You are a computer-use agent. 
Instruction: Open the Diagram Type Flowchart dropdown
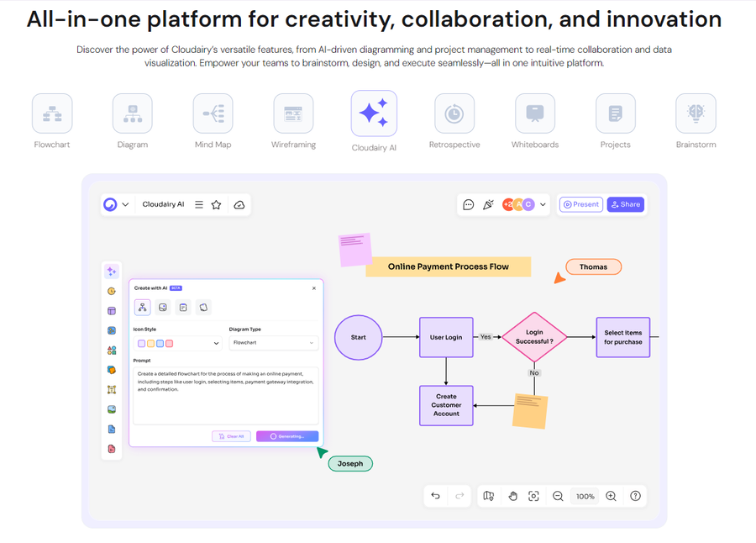pyautogui.click(x=274, y=343)
